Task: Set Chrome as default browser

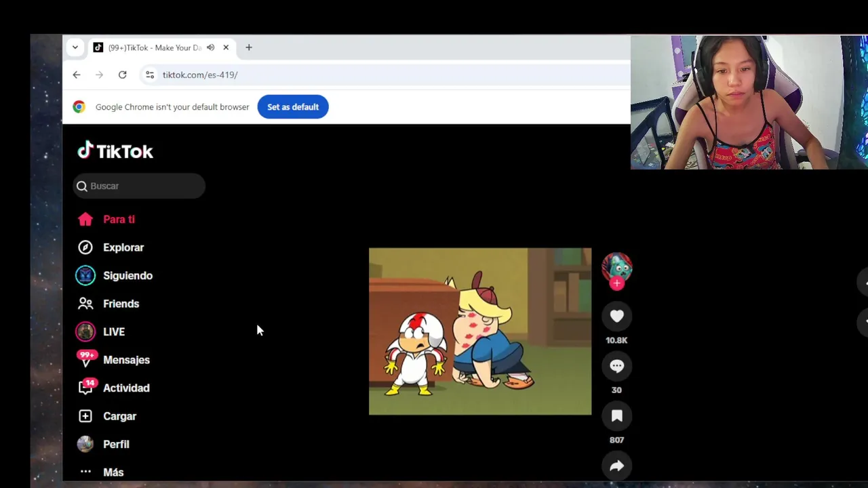Action: tap(293, 107)
